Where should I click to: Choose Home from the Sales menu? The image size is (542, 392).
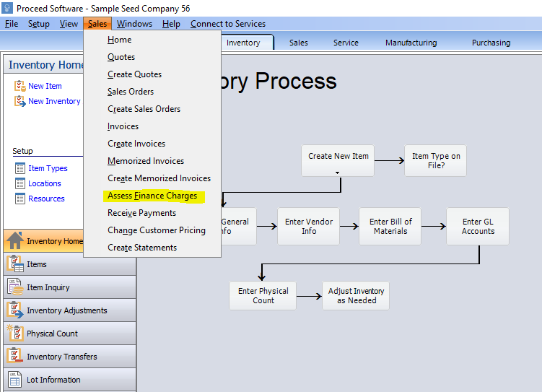152,40
